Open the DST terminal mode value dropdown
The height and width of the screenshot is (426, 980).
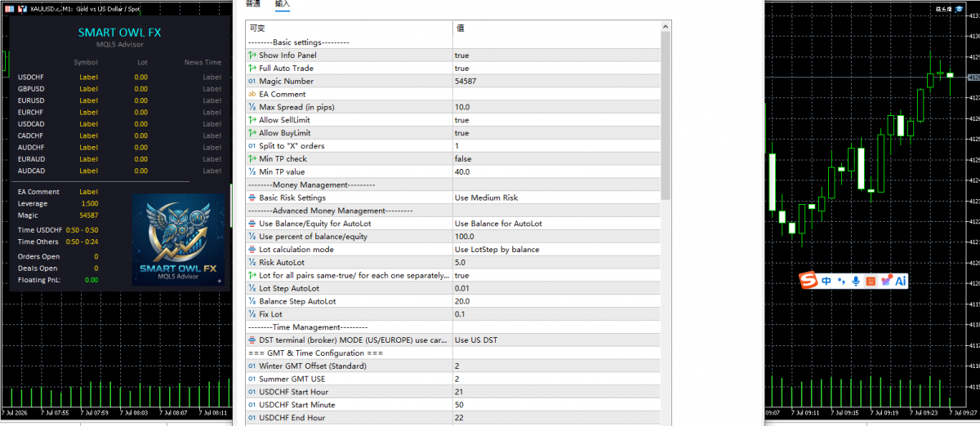point(556,340)
